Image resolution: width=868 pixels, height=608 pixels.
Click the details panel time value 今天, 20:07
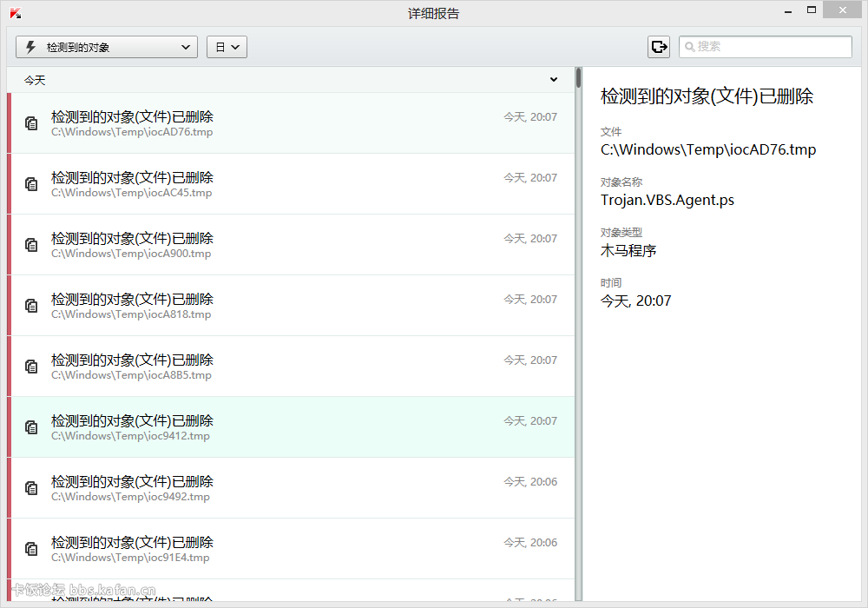(635, 301)
